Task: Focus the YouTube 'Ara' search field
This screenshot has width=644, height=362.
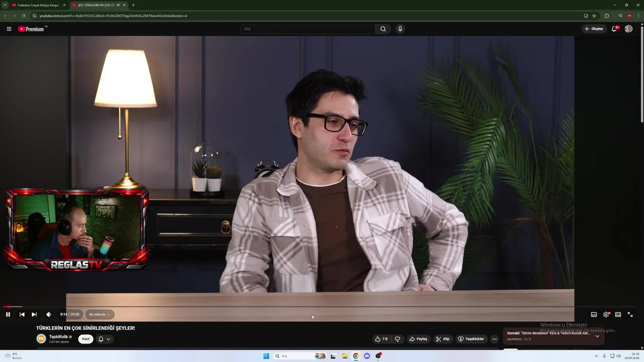Action: tap(307, 29)
